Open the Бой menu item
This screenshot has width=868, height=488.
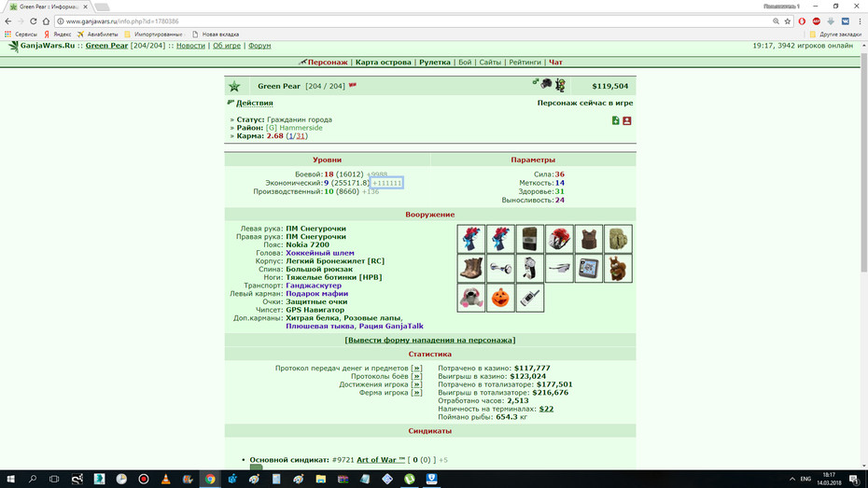point(465,62)
